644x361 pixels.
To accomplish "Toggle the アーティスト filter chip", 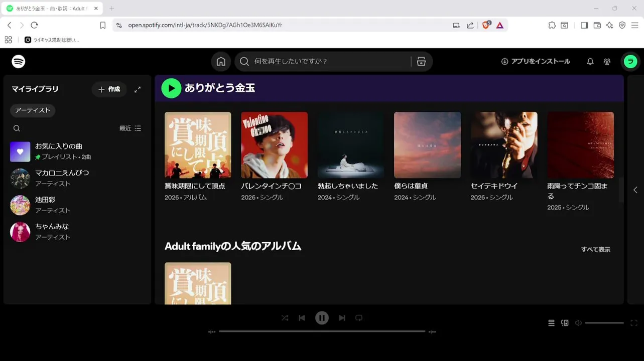I will pyautogui.click(x=33, y=110).
